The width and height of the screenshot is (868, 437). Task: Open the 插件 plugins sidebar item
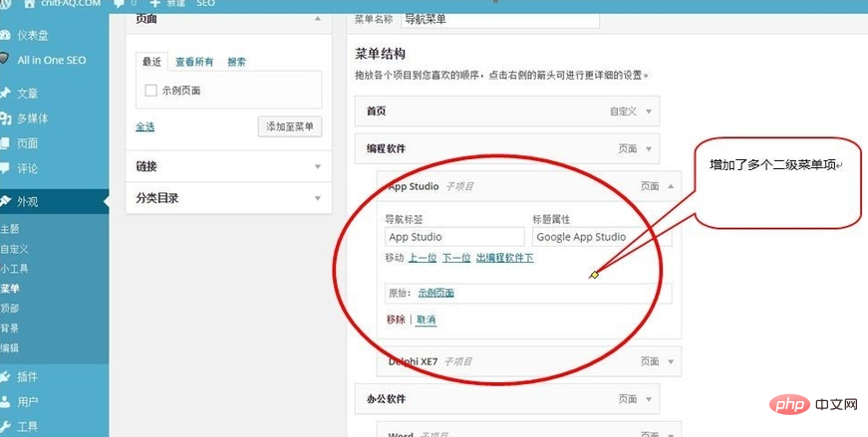point(27,376)
